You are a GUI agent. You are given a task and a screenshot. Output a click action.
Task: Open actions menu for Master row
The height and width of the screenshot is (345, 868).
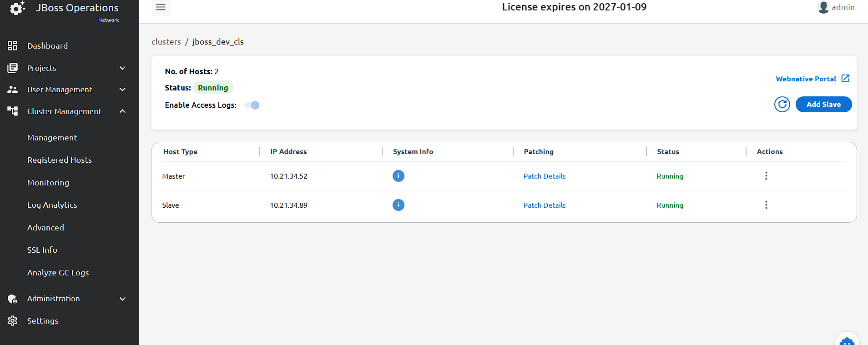(x=766, y=175)
